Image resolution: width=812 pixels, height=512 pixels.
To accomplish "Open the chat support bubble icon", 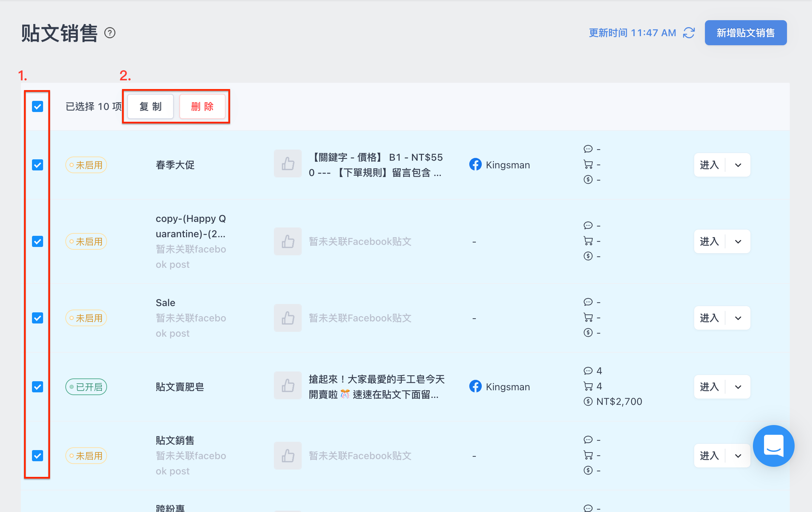I will coord(773,446).
